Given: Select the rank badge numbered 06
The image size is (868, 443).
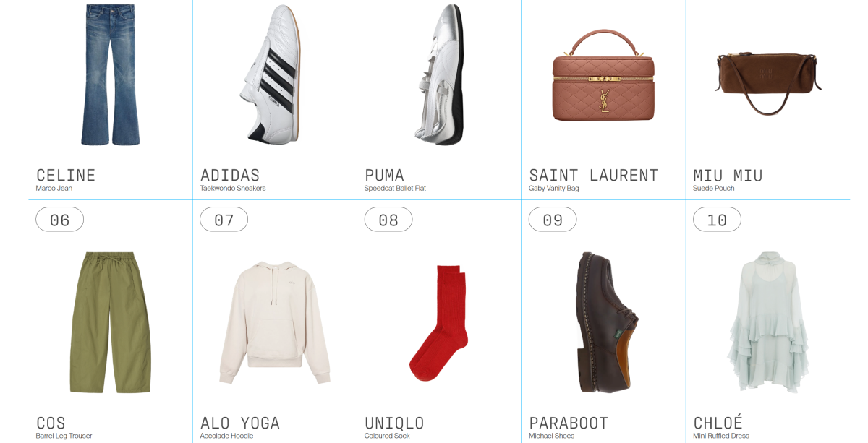Looking at the screenshot, I should [60, 220].
